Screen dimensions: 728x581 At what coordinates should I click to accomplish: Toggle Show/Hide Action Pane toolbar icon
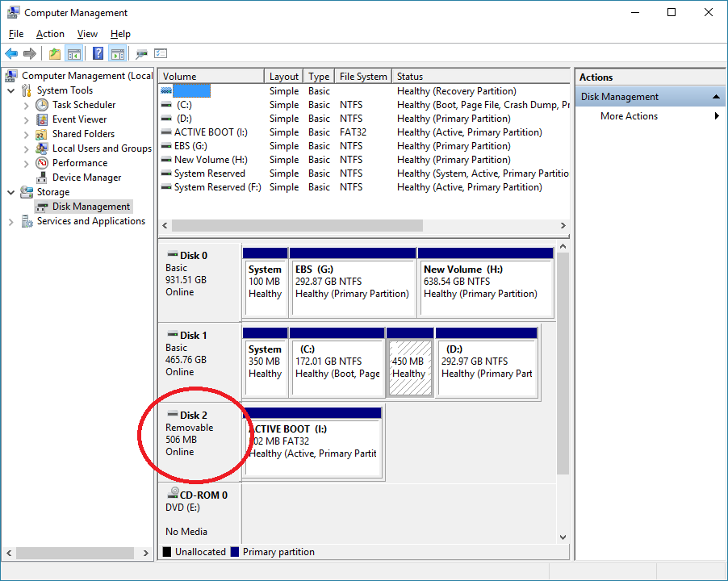click(x=118, y=54)
